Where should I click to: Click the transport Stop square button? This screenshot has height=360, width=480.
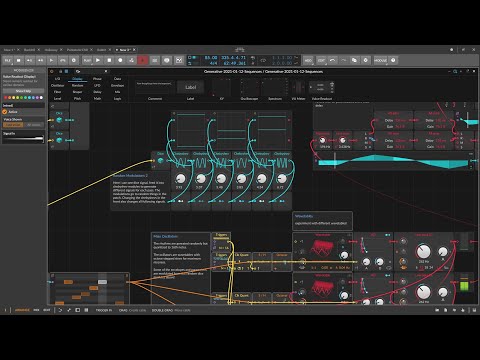tap(109, 60)
